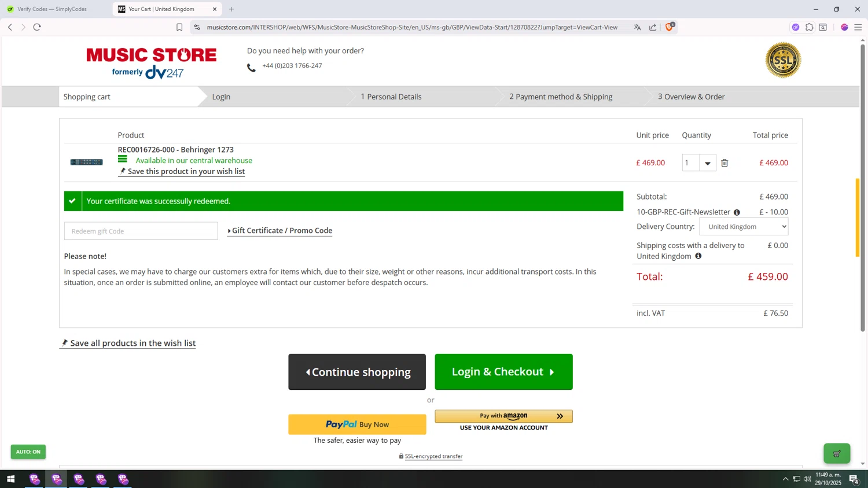Viewport: 868px width, 488px height.
Task: Select the 2 Payment method & Shipping step
Action: point(561,97)
